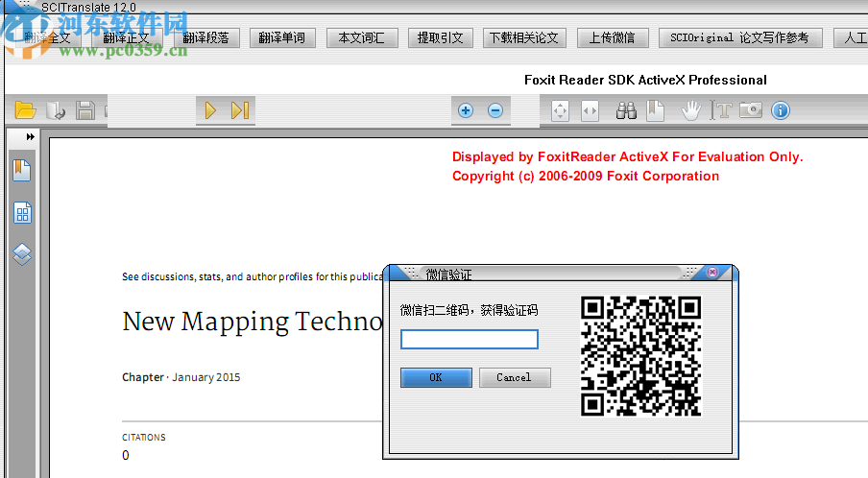Zoom out with the blue minus icon

click(495, 110)
